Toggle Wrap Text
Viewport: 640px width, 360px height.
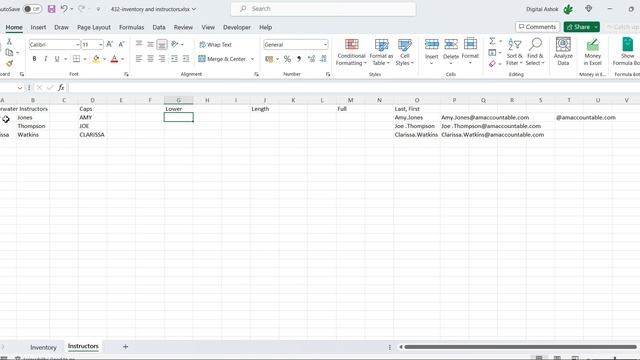click(x=215, y=44)
